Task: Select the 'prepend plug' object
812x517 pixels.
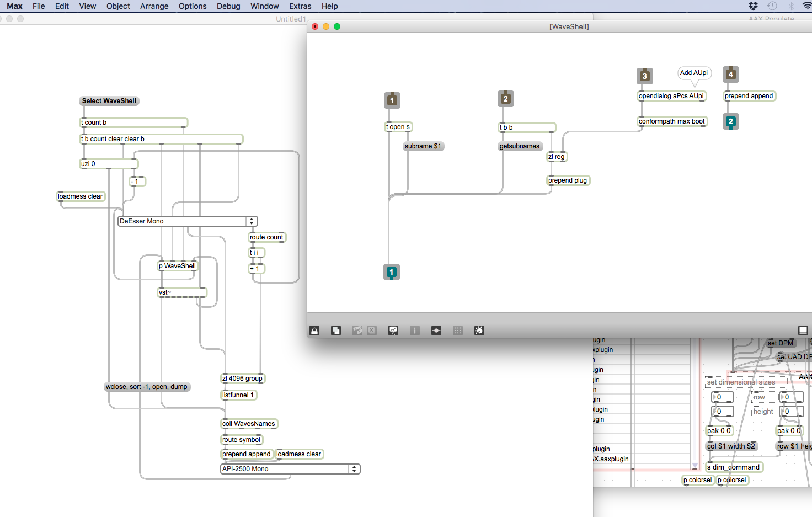Action: point(568,180)
